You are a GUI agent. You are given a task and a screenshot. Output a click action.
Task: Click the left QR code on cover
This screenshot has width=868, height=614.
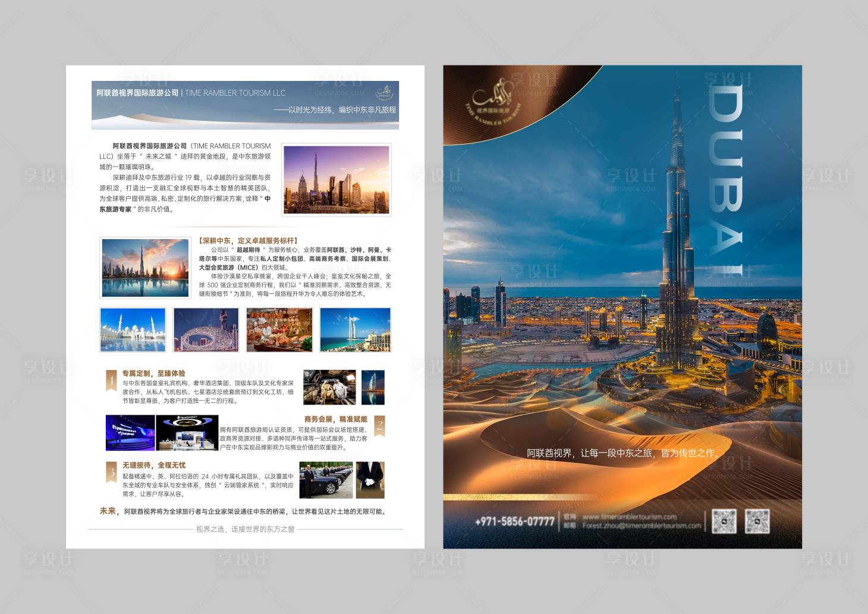(x=724, y=521)
